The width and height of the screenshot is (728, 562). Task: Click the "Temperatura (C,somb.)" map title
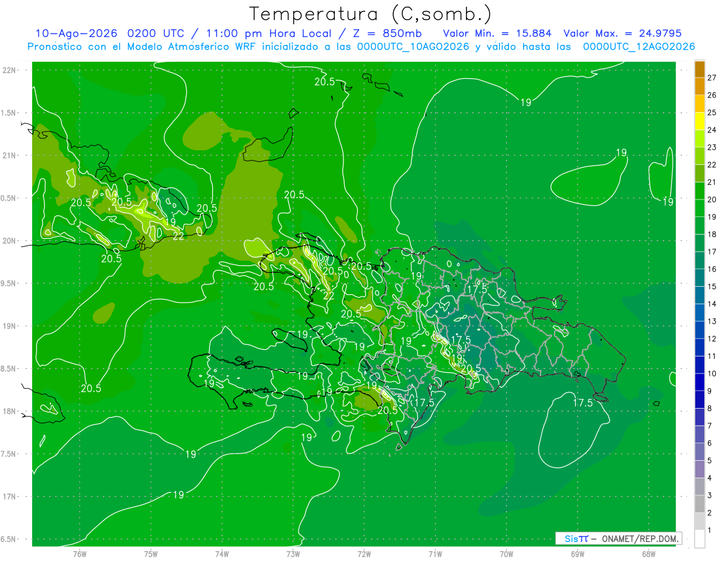pyautogui.click(x=371, y=13)
